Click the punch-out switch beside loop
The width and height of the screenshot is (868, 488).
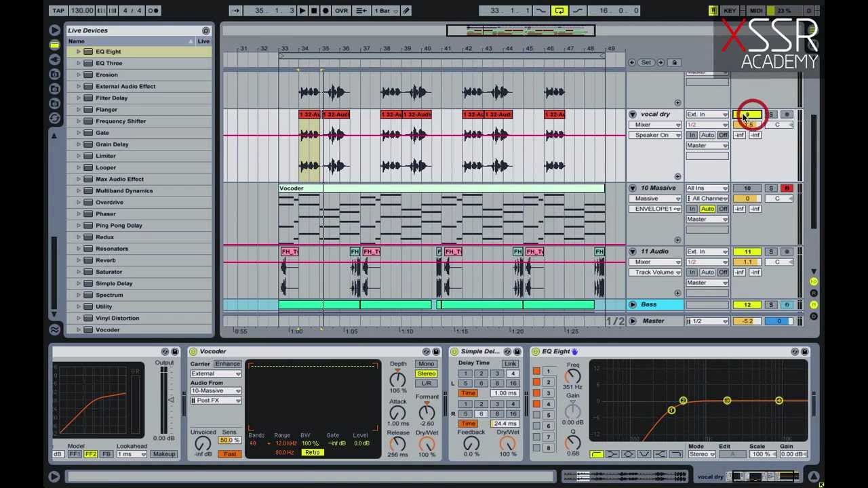click(577, 10)
